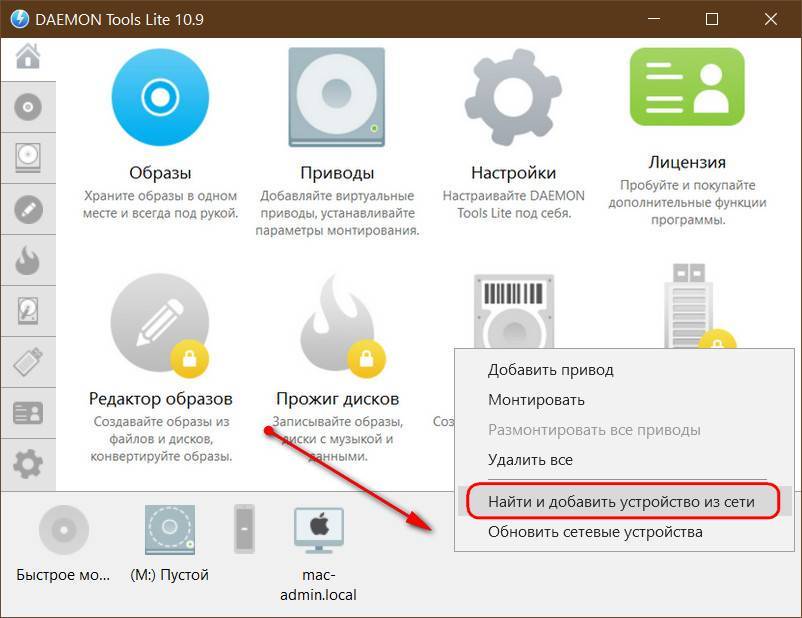Click Размонтировать все приводы menu entry
This screenshot has height=618, width=802.
point(594,430)
